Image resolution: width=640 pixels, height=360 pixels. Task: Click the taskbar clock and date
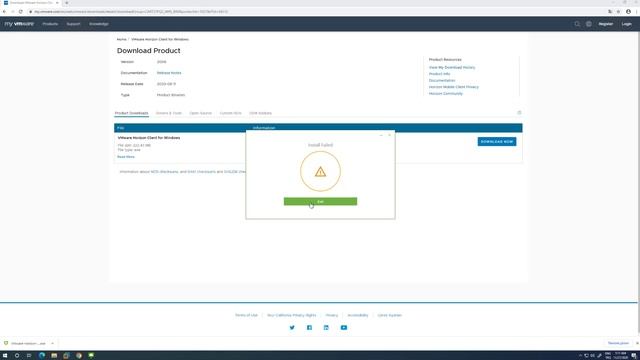coord(620,356)
